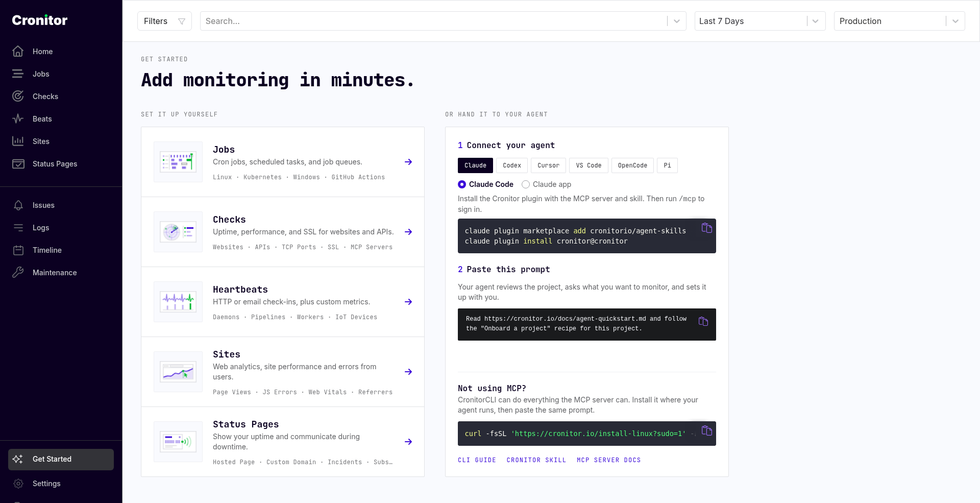Click the Settings gear icon

(18, 484)
